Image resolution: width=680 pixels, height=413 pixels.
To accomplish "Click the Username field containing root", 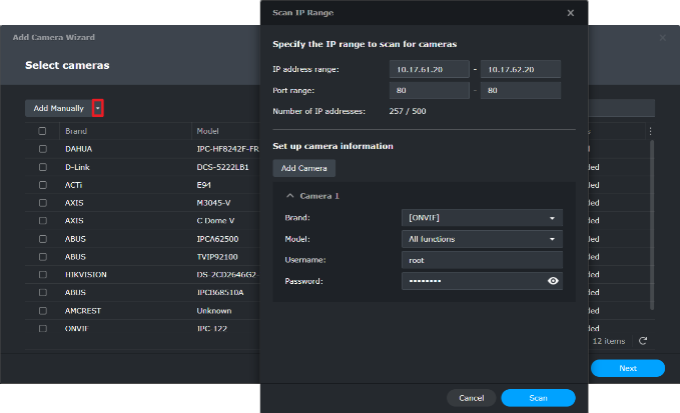I will coord(481,260).
